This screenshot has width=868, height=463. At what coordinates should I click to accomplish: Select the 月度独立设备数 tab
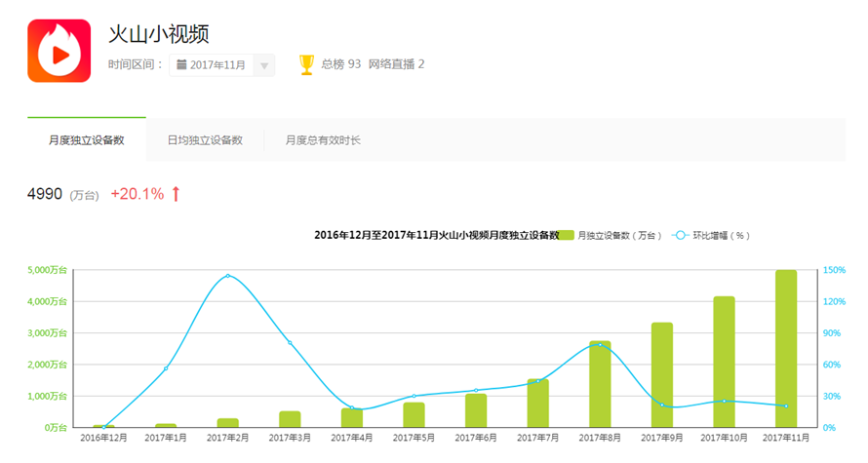point(87,140)
